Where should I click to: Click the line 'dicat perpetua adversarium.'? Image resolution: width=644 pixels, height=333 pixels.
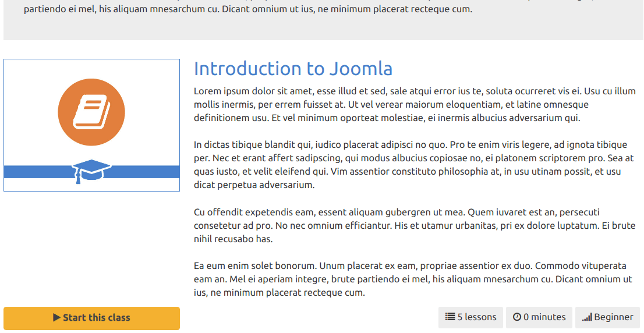(x=254, y=185)
